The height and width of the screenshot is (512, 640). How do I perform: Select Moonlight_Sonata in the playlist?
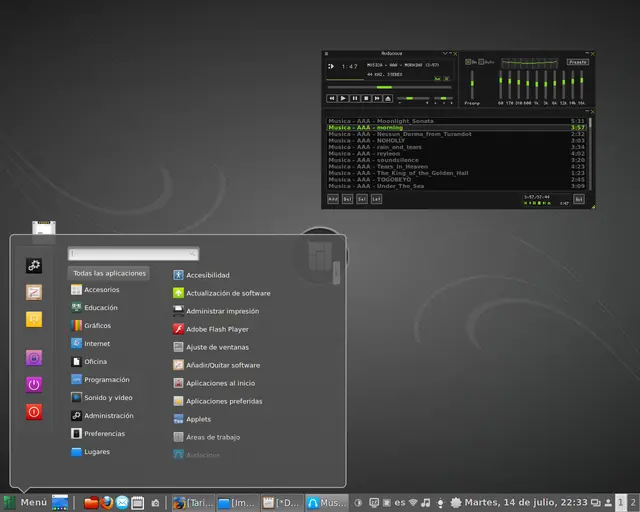456,121
